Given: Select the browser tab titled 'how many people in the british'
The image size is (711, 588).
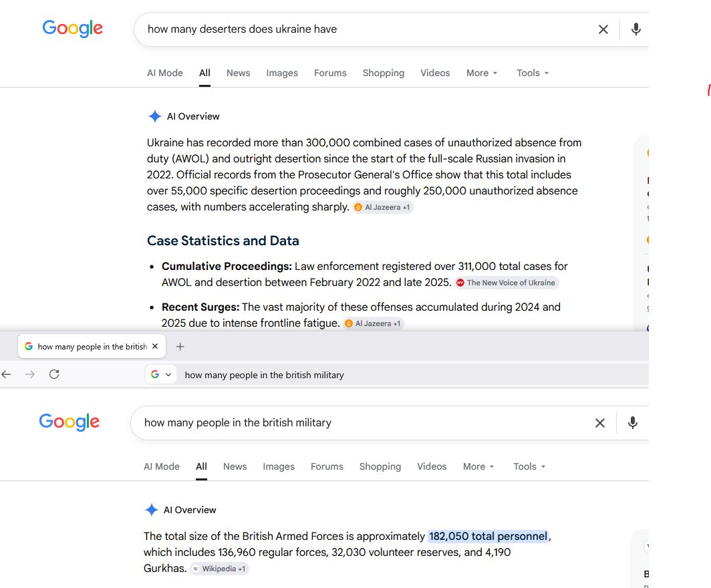Looking at the screenshot, I should tap(92, 346).
